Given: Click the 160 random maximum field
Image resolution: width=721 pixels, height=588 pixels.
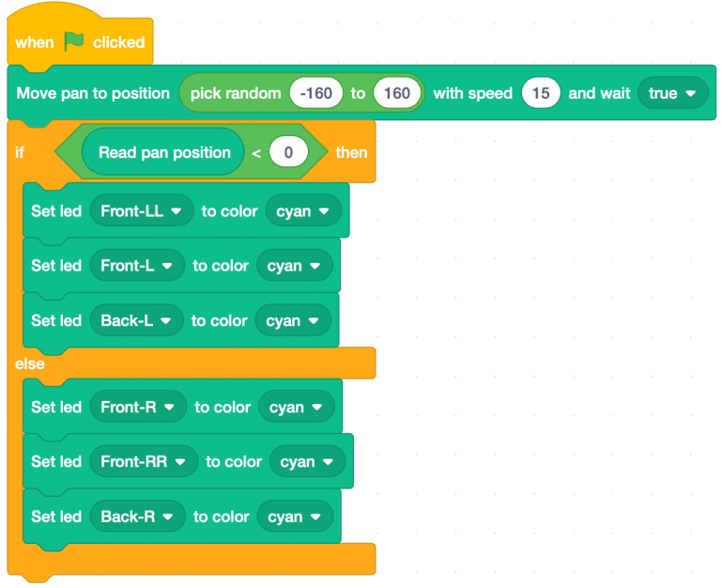Looking at the screenshot, I should pos(396,93).
